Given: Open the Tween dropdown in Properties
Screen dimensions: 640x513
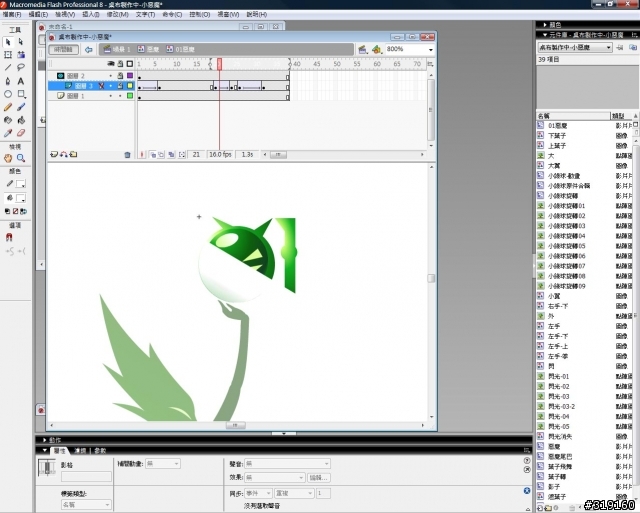Looking at the screenshot, I should 162,464.
